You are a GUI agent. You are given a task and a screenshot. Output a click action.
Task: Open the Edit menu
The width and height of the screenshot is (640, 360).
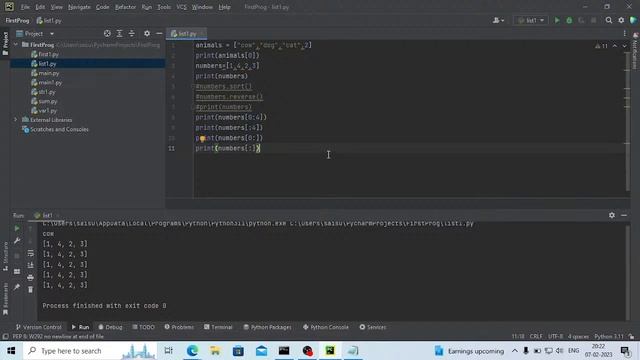40,7
